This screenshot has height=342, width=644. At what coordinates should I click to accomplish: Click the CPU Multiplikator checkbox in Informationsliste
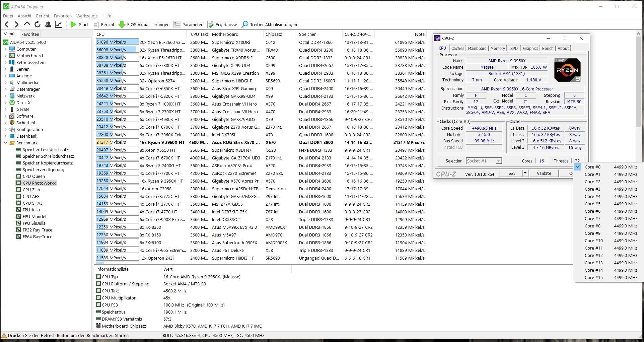(98, 297)
